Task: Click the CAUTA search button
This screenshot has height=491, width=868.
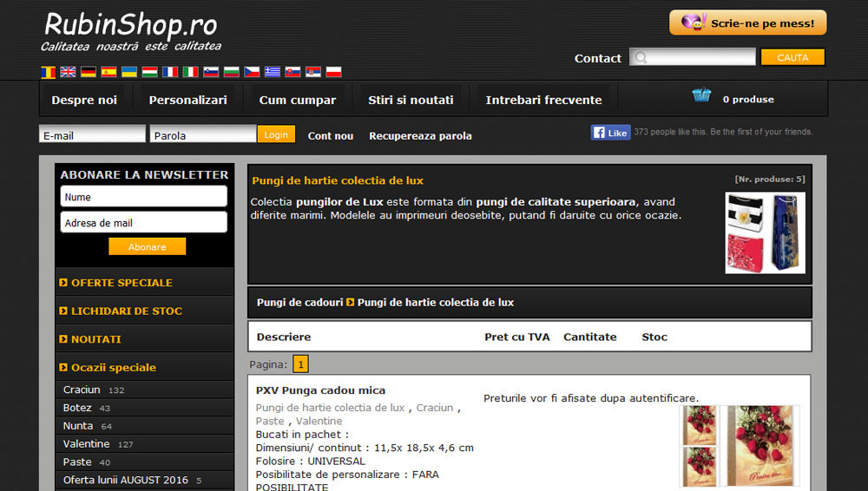Action: coord(792,57)
